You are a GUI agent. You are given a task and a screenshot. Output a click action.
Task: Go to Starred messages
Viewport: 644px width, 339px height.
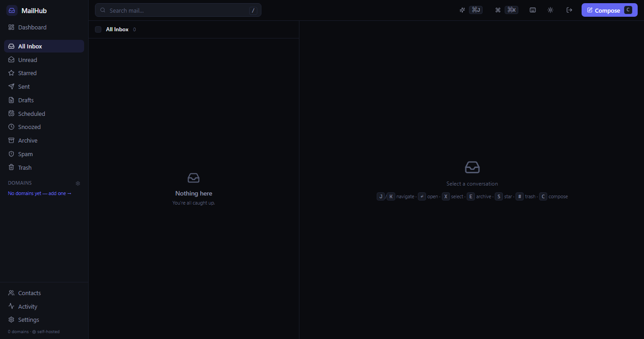coord(44,73)
